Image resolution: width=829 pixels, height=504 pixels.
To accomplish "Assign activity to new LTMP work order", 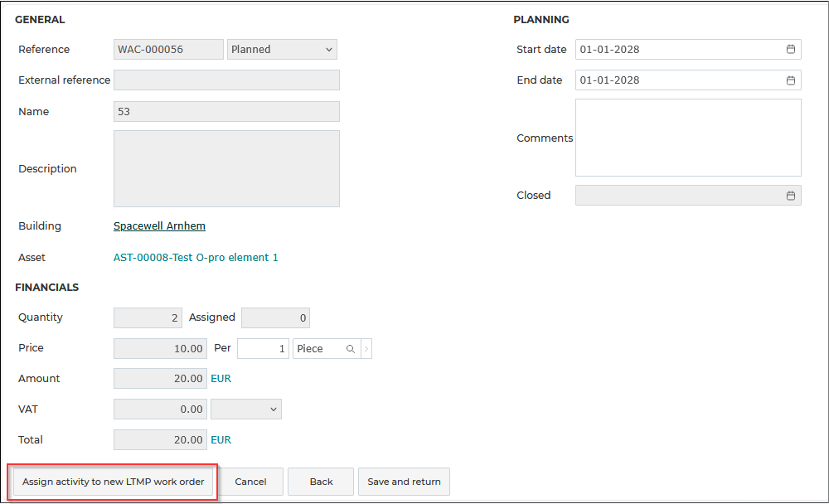I will pyautogui.click(x=113, y=482).
